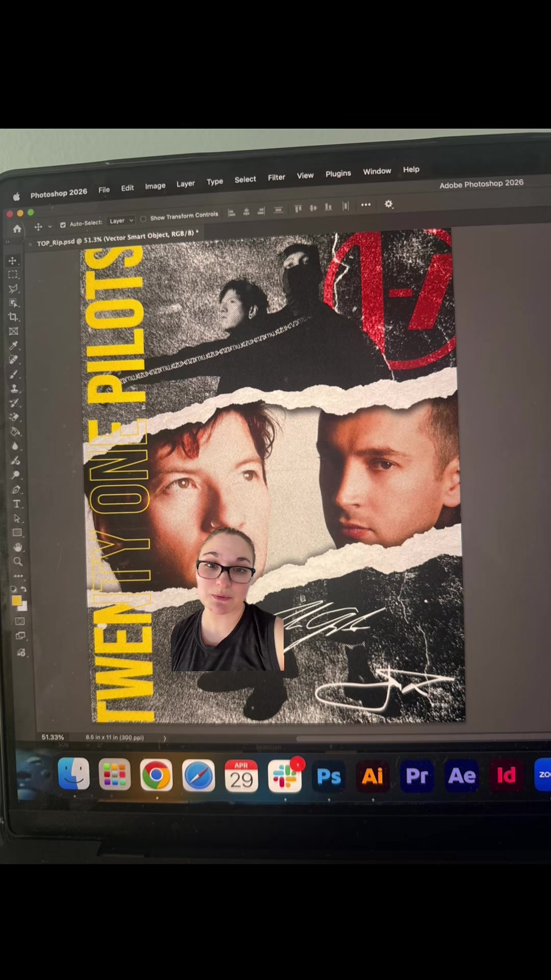This screenshot has width=551, height=980.
Task: Open the Edit Toolbar three-dots button
Action: 18,576
